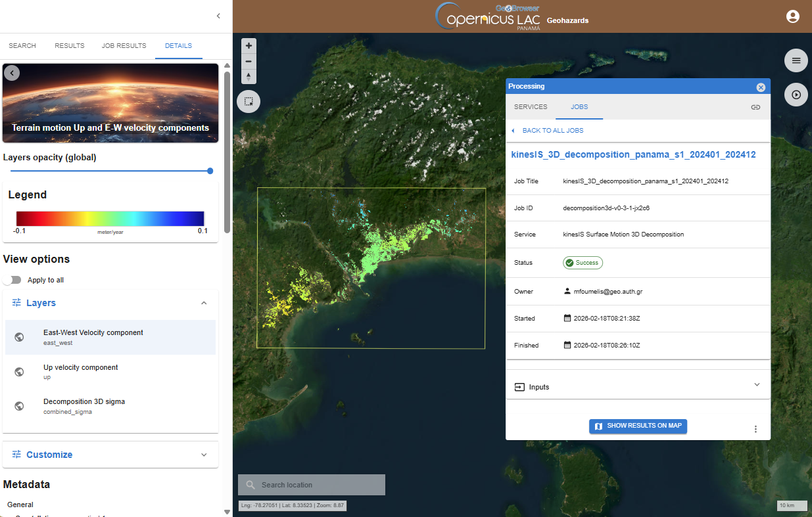Viewport: 812px width, 517px height.
Task: Collapse the Layers section
Action: coord(204,303)
